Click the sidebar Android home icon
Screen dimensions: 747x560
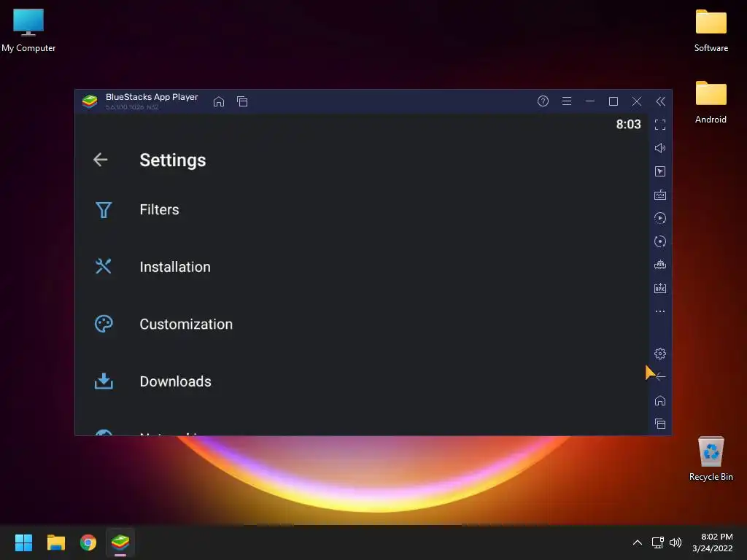659,400
